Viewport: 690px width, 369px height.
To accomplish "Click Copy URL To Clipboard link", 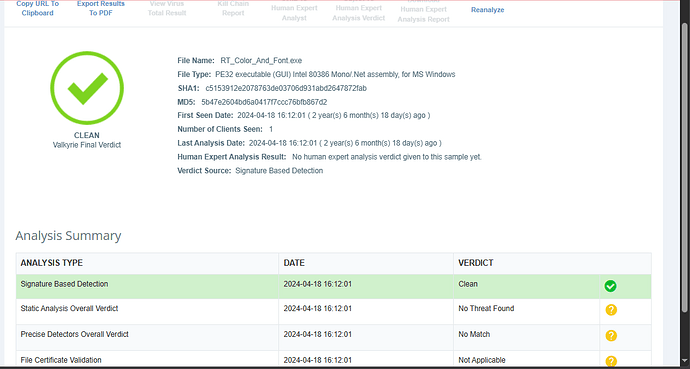I will click(37, 8).
